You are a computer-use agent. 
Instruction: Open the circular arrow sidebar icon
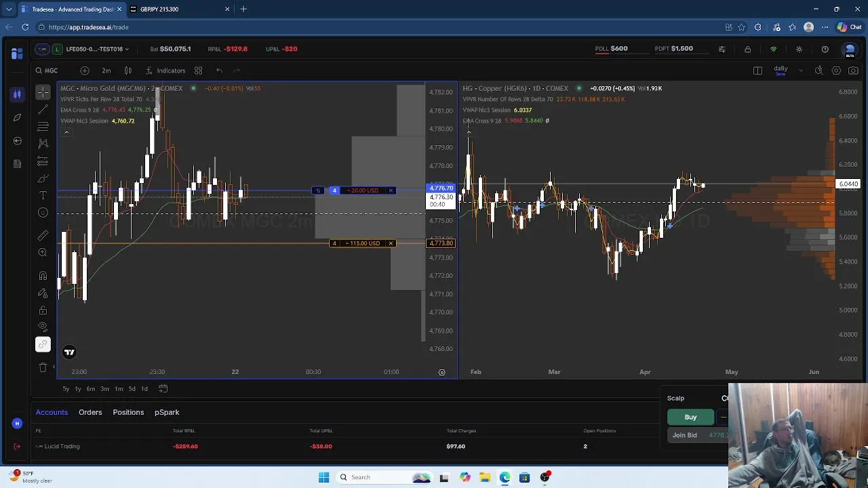pos(17,140)
